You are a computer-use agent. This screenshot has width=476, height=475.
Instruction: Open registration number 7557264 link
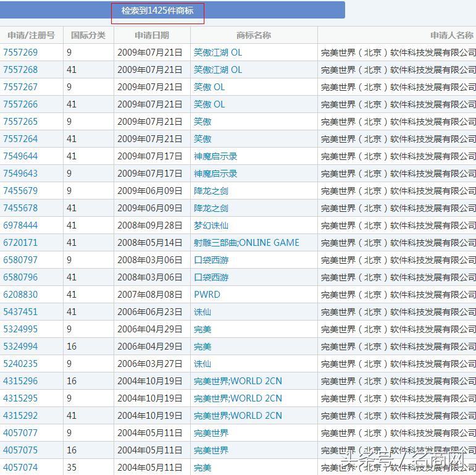20,139
